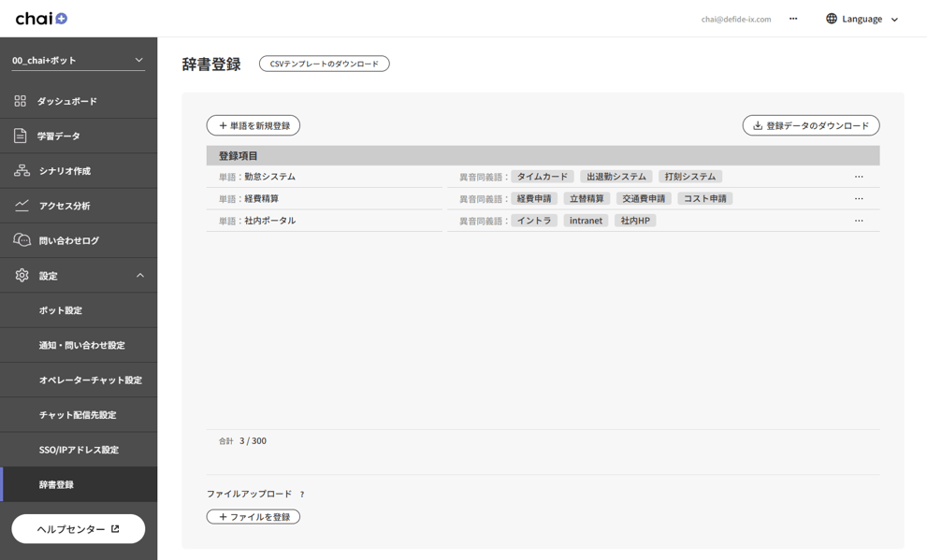Open options for 社内ポータル row
Screen dimensions: 927x560
pos(859,221)
